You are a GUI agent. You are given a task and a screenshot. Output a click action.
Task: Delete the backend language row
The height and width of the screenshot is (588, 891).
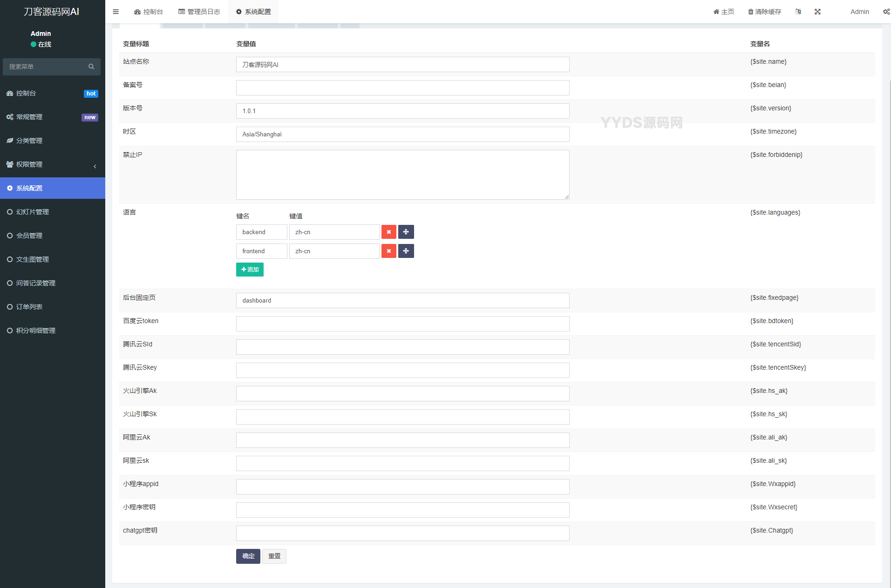pyautogui.click(x=388, y=232)
